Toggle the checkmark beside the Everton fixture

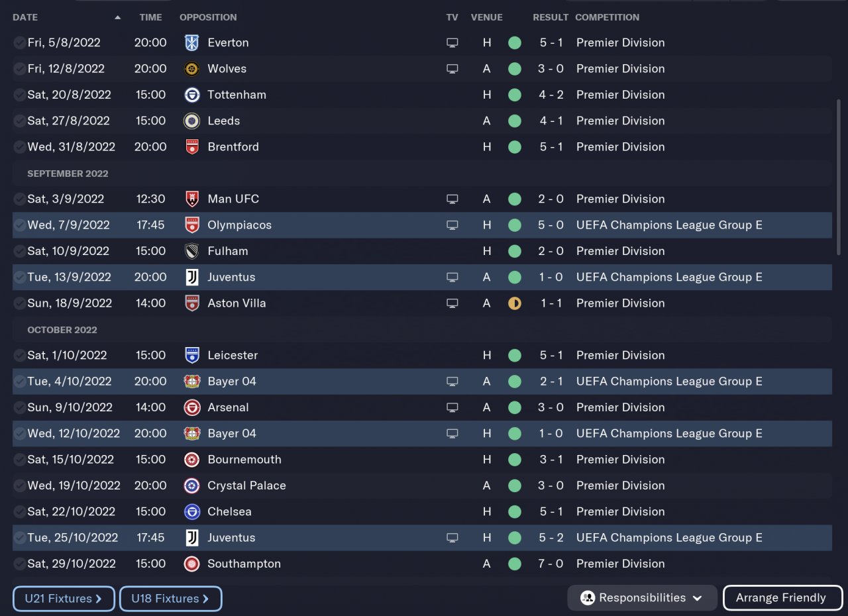click(x=19, y=43)
